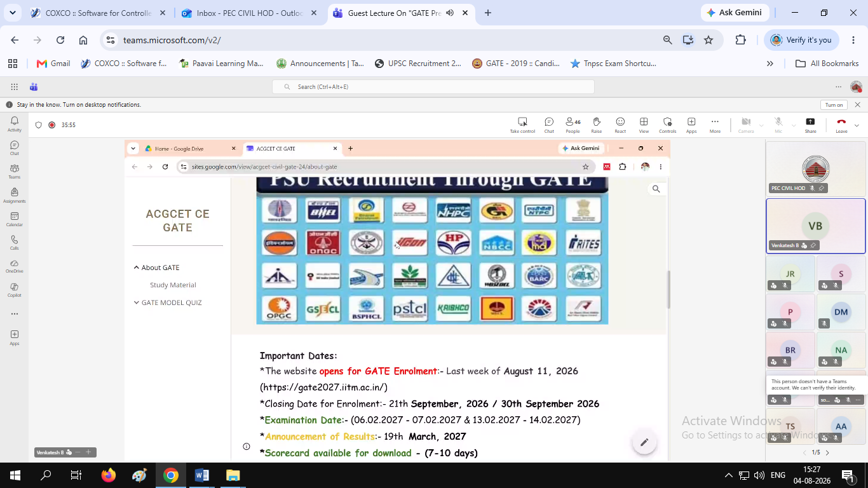Open Assignments in the Teams left rail
Screen dimensions: 868x488
pos(14,195)
